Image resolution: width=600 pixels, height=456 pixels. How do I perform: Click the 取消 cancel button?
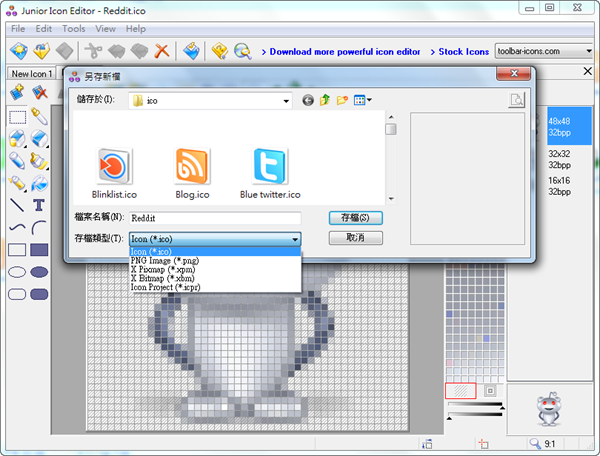pos(355,238)
